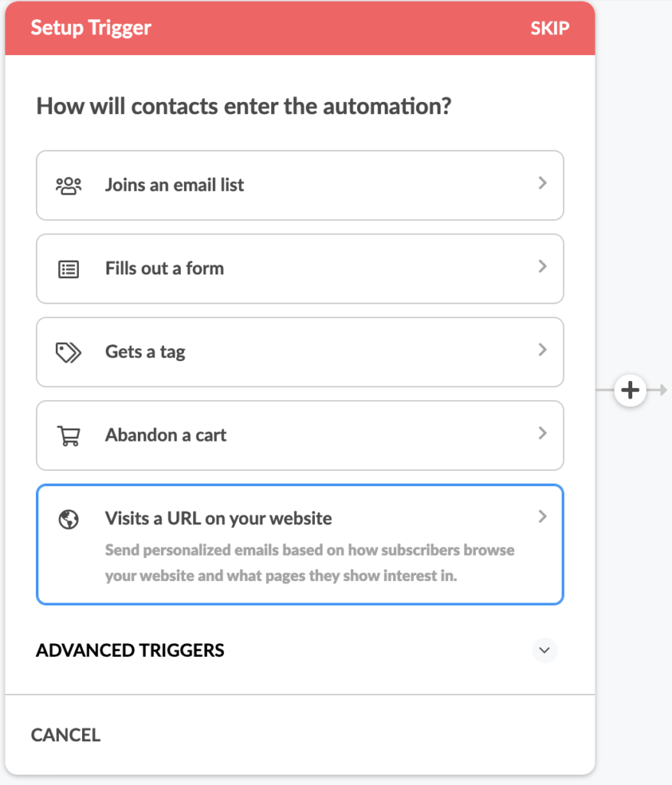Screen dimensions: 672x785
Task: Skip the trigger setup
Action: (549, 28)
